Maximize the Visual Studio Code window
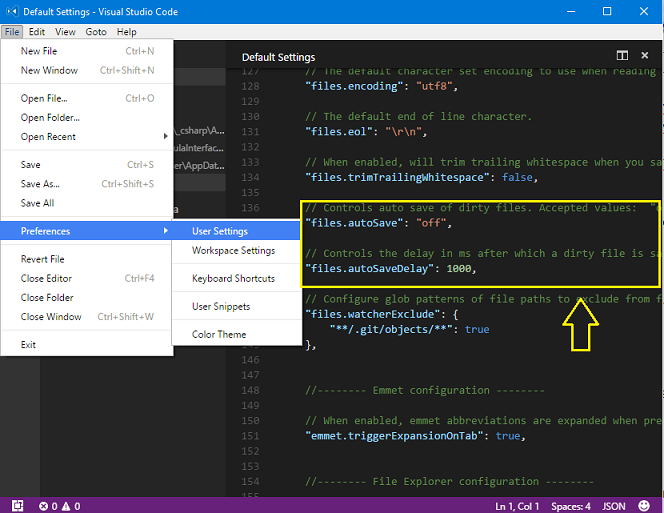The height and width of the screenshot is (513, 664). [x=607, y=11]
